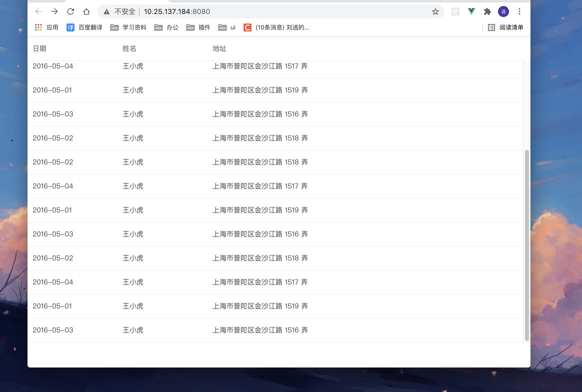Reload the current page
The image size is (582, 392).
71,11
